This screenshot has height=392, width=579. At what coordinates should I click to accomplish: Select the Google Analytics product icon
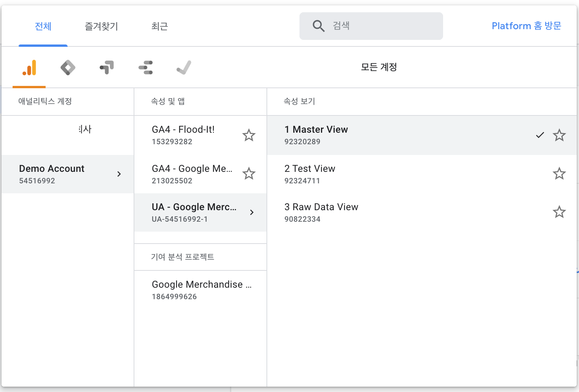[x=29, y=68]
